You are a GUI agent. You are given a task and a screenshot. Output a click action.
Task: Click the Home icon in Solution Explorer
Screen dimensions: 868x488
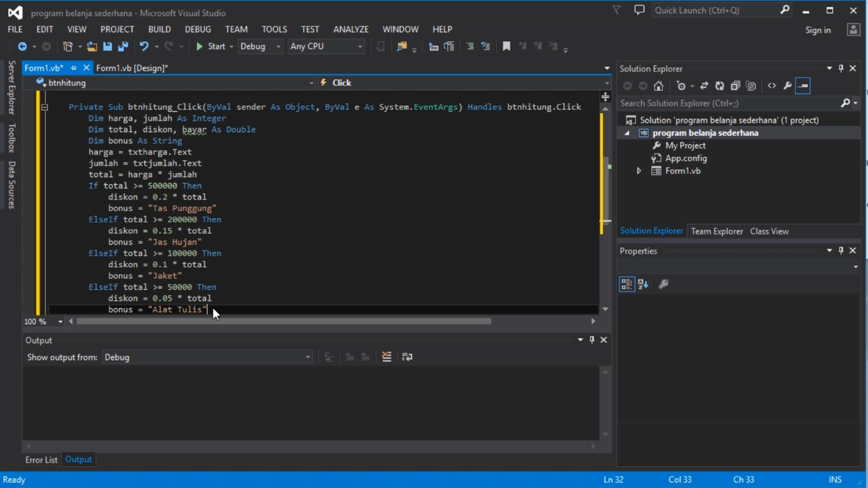(x=658, y=86)
